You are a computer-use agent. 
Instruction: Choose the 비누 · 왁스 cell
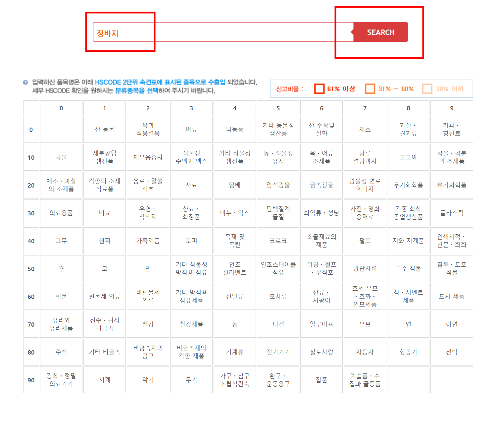pos(235,213)
